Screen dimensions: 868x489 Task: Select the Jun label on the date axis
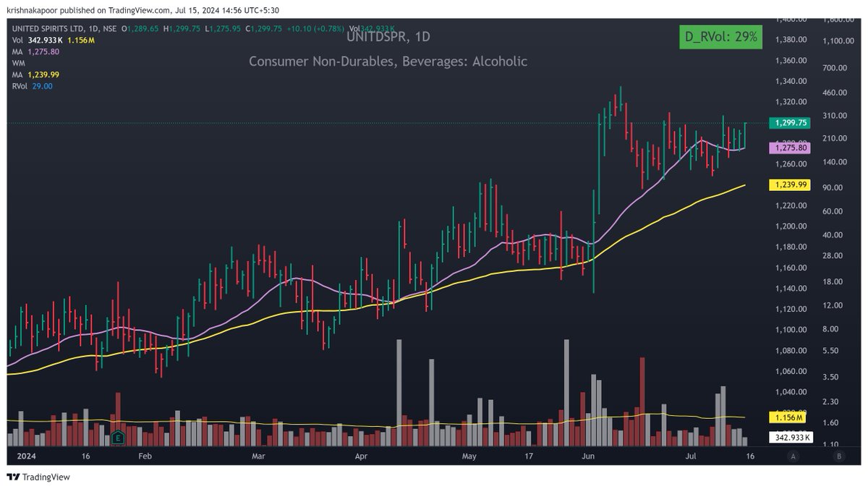click(x=587, y=456)
